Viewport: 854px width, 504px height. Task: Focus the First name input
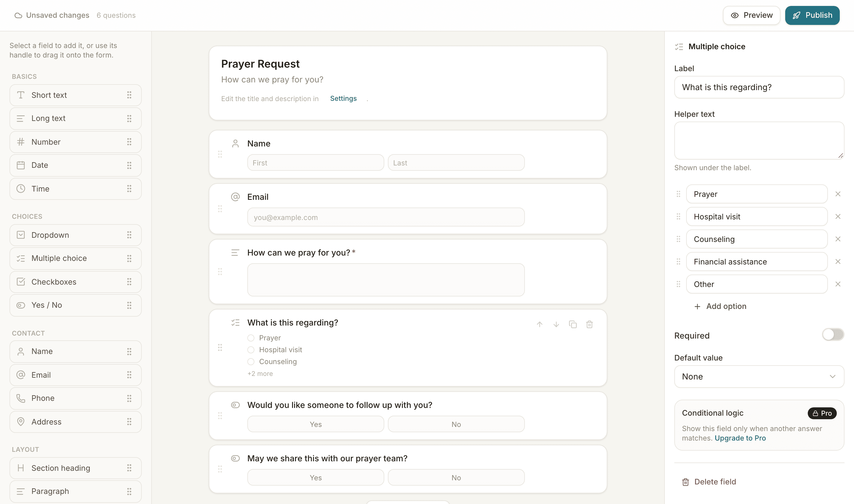click(316, 163)
